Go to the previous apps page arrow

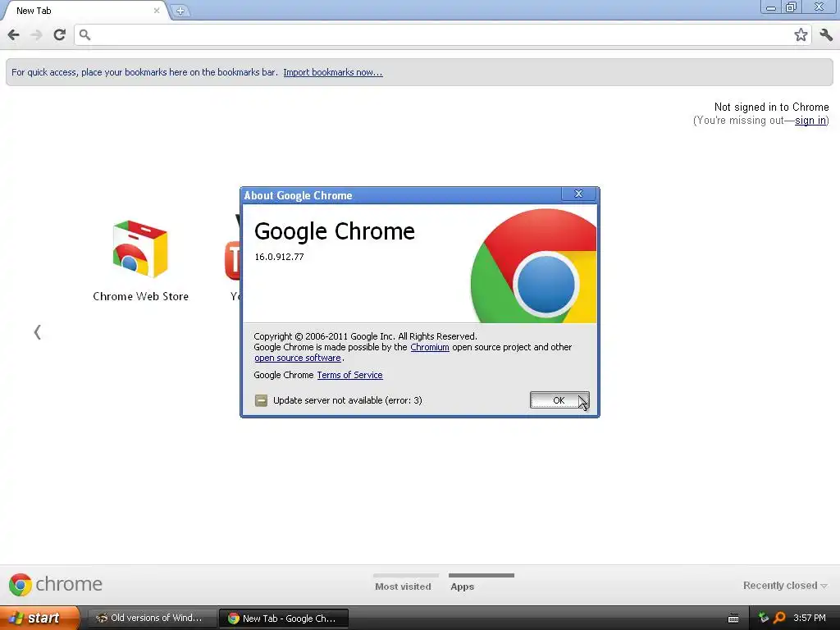coord(37,332)
